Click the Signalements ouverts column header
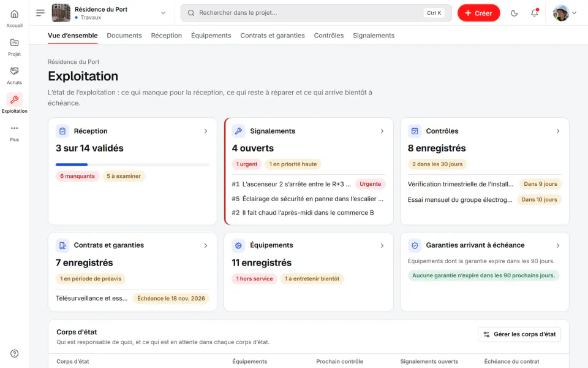This screenshot has width=588, height=368. coord(429,362)
